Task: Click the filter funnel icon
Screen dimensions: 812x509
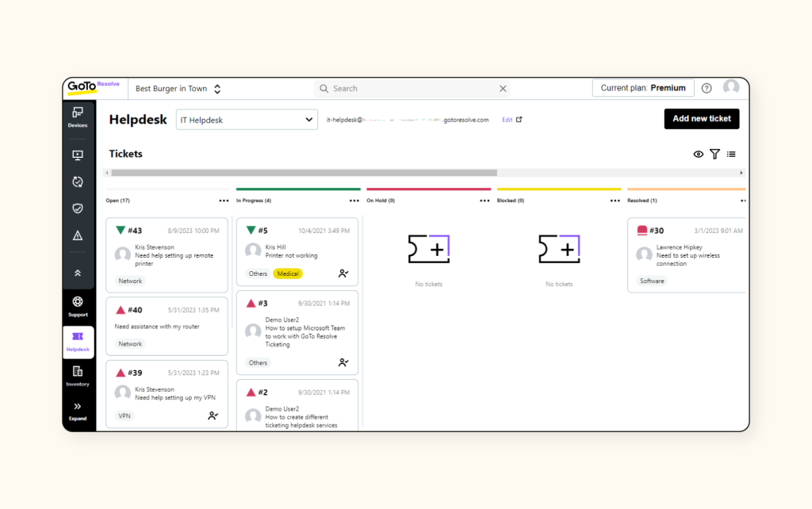Action: point(714,154)
